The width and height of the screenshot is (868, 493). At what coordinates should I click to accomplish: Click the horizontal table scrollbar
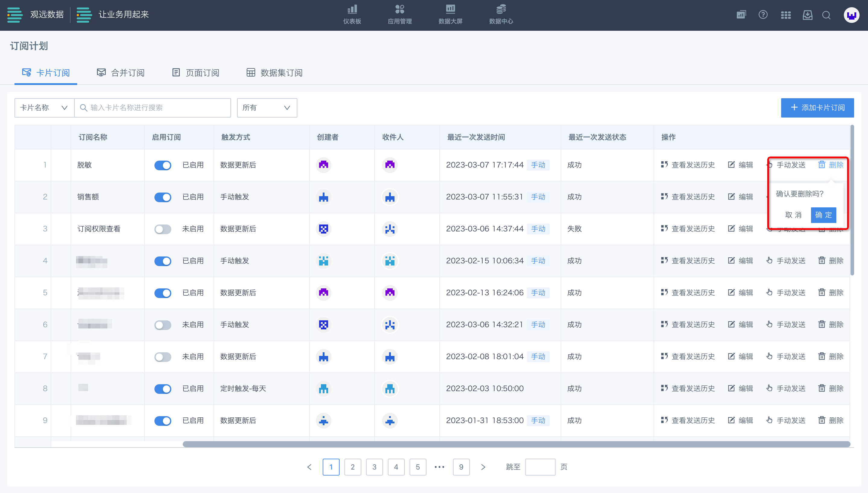(516, 444)
